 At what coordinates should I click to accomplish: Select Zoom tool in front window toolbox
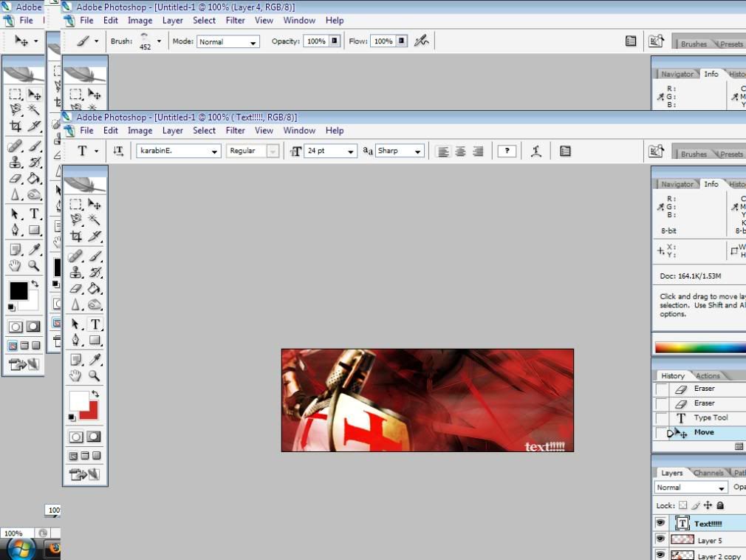[95, 376]
